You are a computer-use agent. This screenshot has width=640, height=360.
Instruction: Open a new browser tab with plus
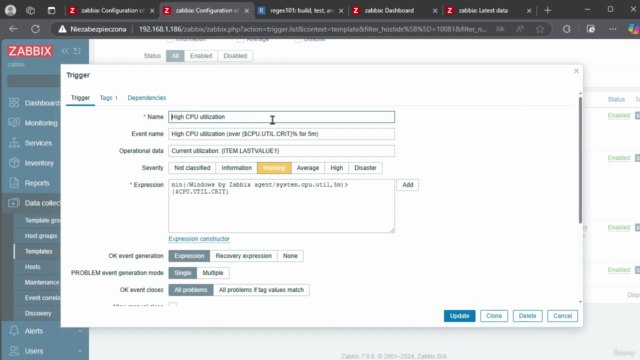548,11
